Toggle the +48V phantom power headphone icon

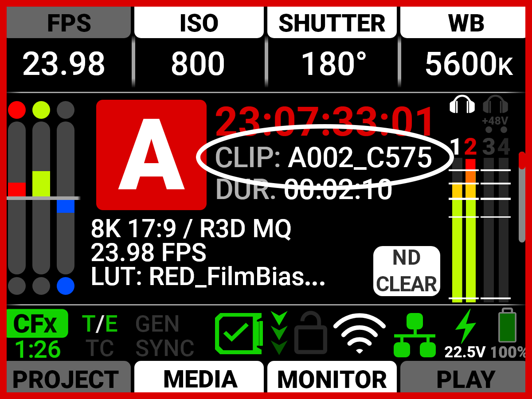tap(495, 110)
